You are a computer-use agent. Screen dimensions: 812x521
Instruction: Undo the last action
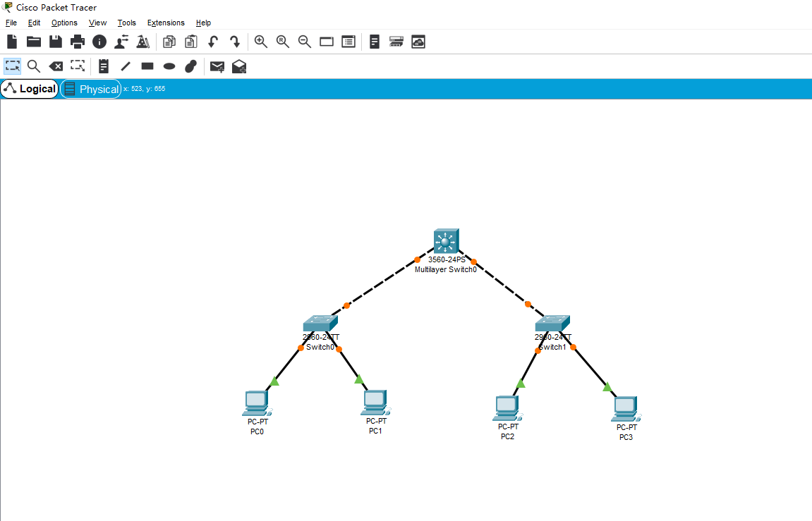pos(213,42)
